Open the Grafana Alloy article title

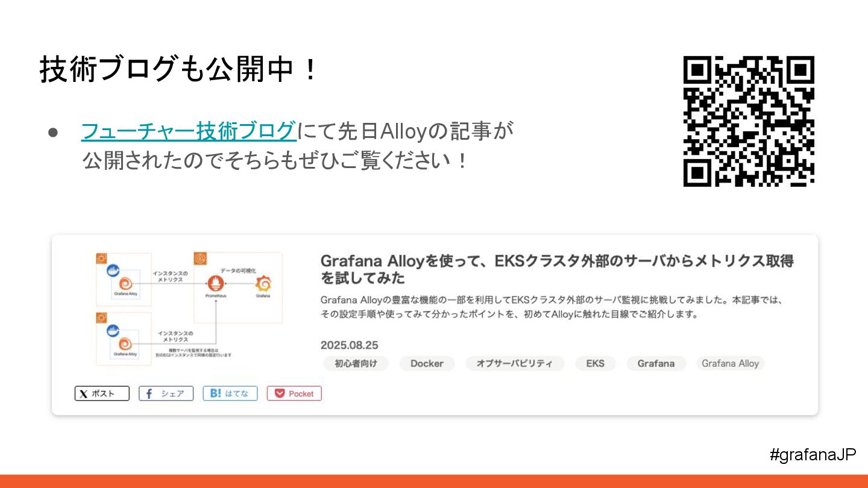(x=557, y=269)
